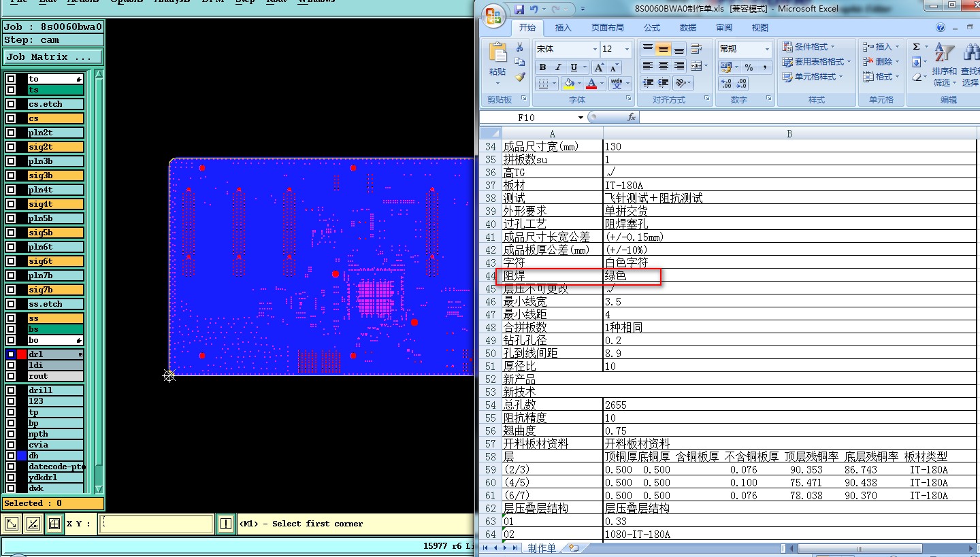
Task: Toggle the 'drl' layer checkbox
Action: pos(11,354)
